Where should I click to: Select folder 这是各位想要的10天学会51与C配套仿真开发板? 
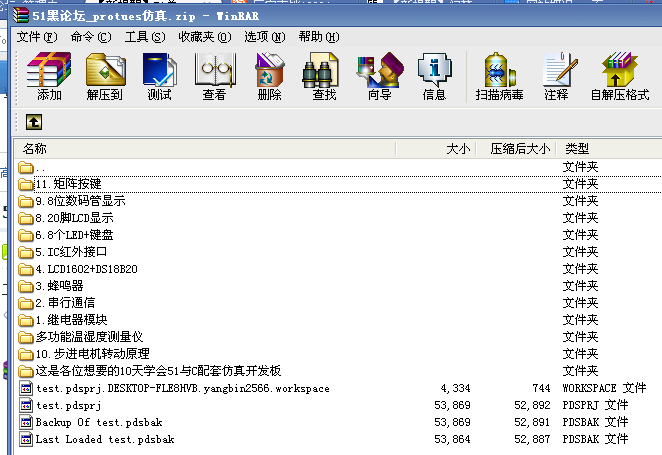click(158, 371)
